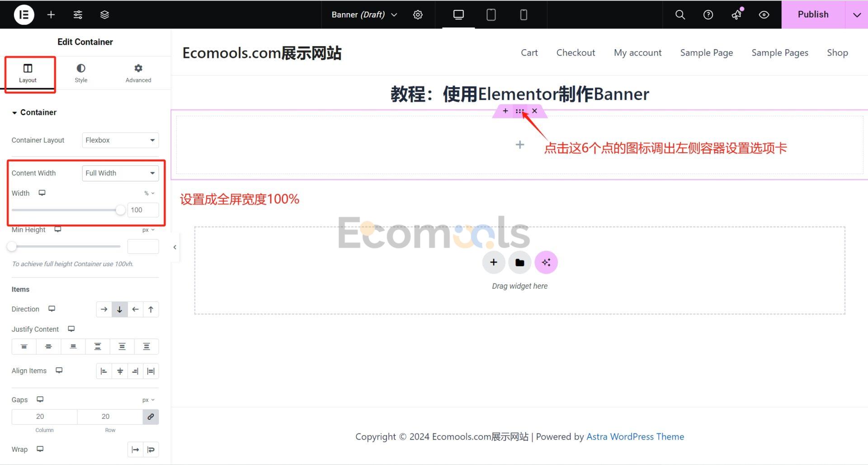Set Justify Content to space between
Image resolution: width=868 pixels, height=465 pixels.
tap(98, 347)
